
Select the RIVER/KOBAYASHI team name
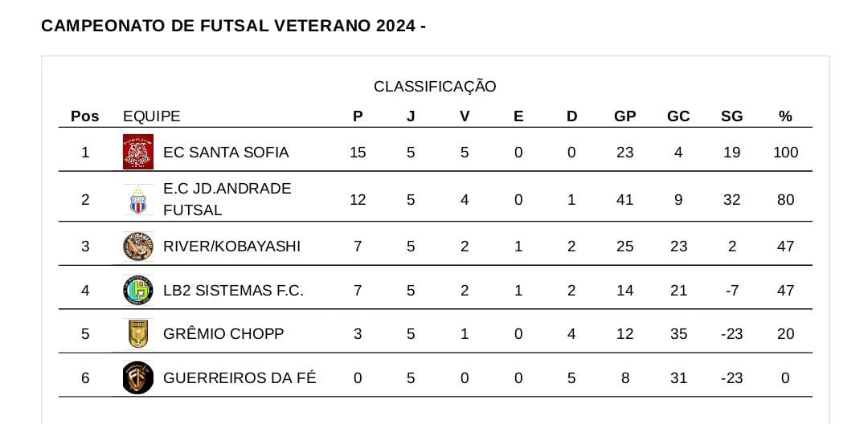click(232, 246)
